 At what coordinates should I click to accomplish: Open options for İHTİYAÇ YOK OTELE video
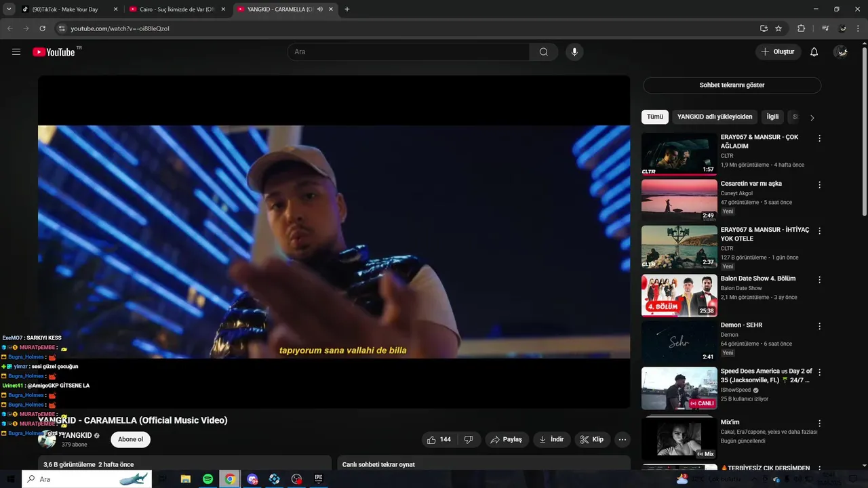[819, 231]
